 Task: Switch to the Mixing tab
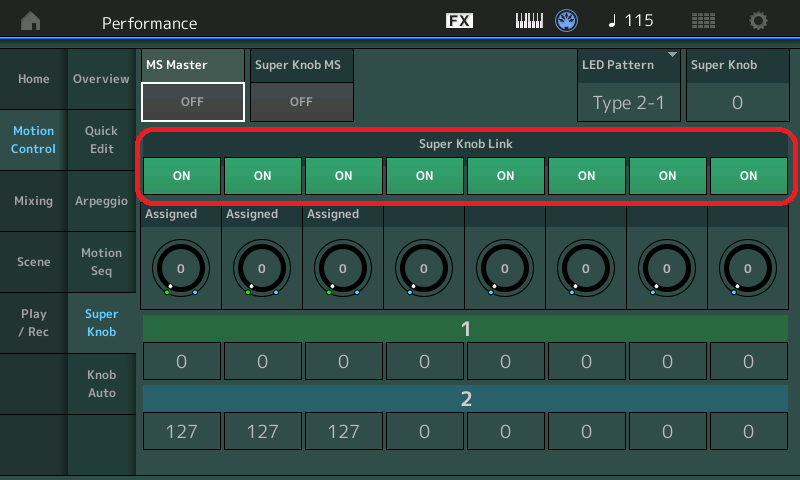click(34, 200)
